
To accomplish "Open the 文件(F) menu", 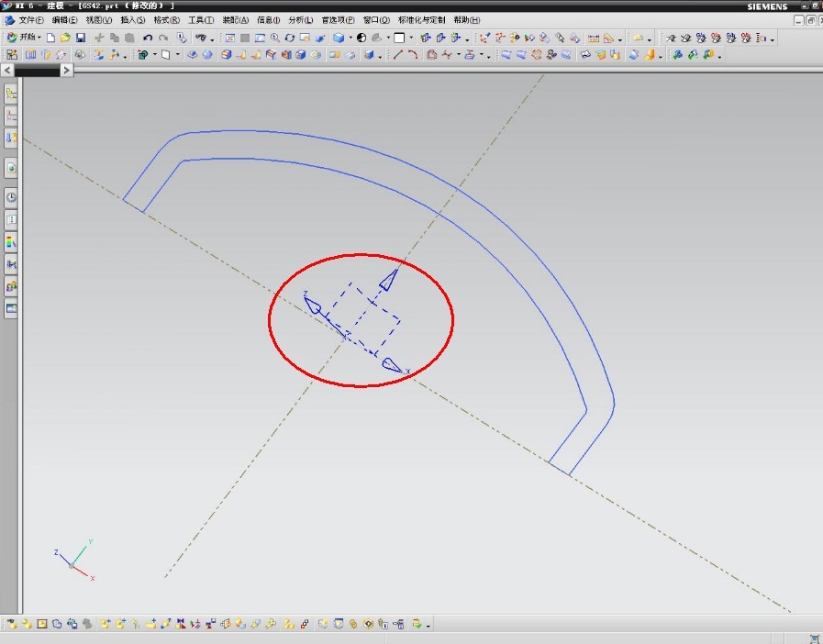I will coord(31,20).
